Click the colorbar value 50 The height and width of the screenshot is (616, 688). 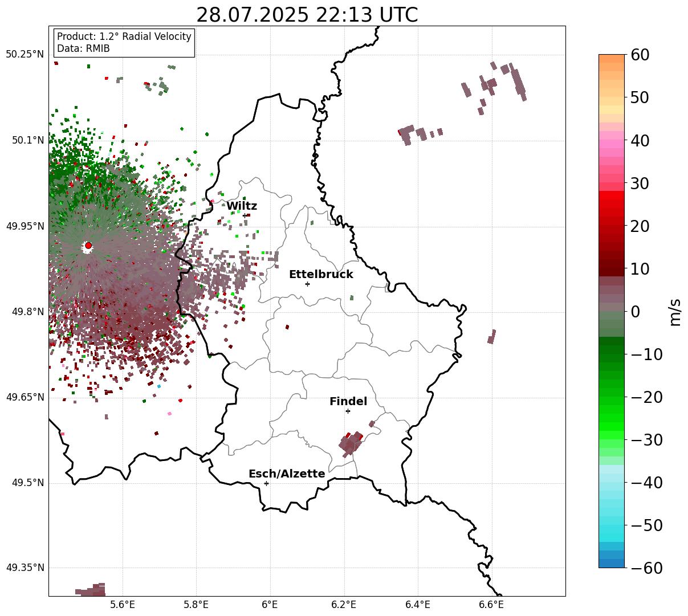[x=641, y=97]
